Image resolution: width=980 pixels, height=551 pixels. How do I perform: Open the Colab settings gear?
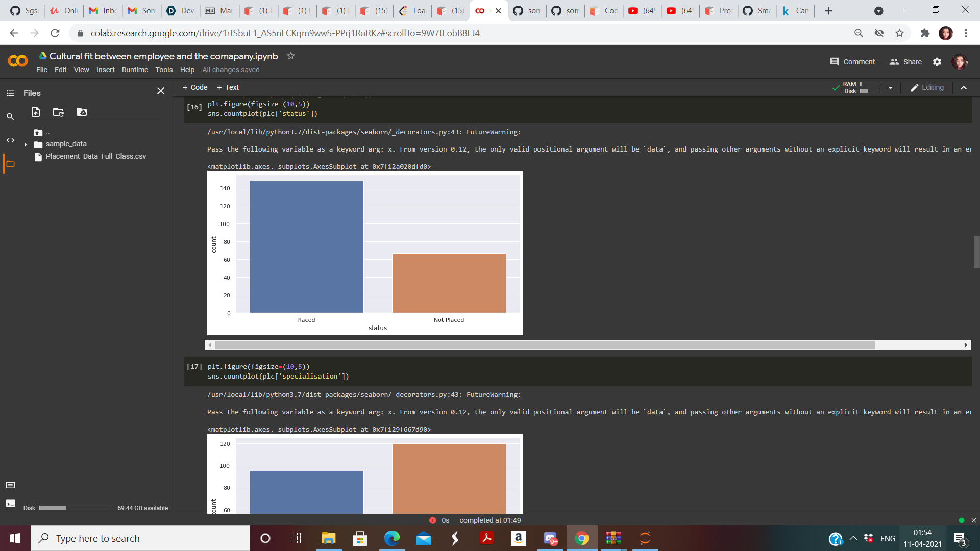(x=937, y=62)
